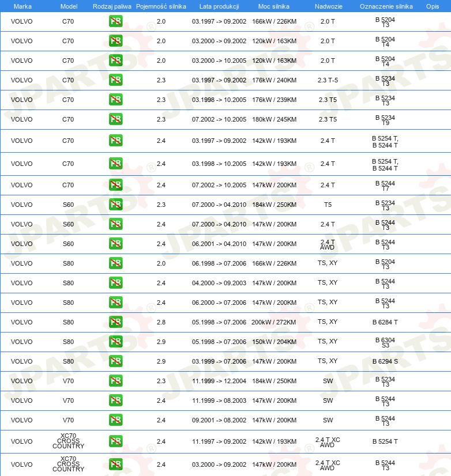Click the Marka column header

(x=22, y=6)
